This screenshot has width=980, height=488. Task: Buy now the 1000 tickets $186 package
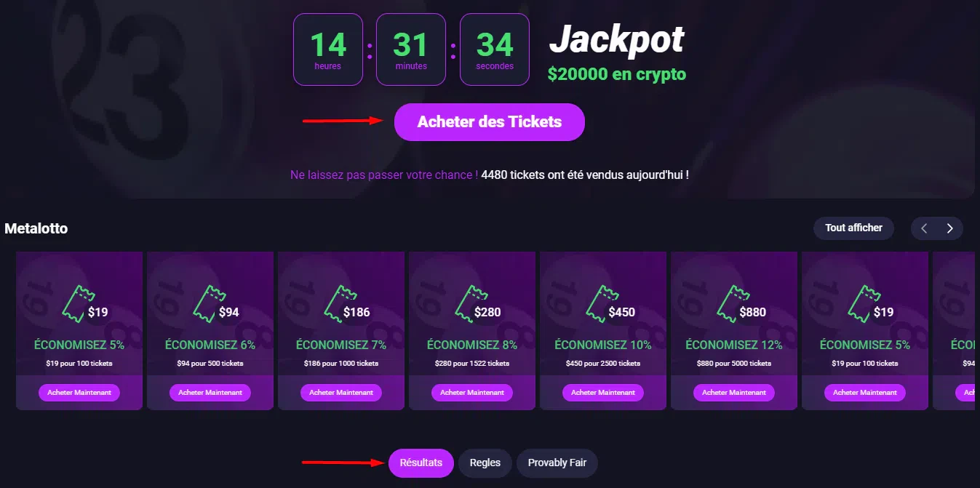point(341,393)
